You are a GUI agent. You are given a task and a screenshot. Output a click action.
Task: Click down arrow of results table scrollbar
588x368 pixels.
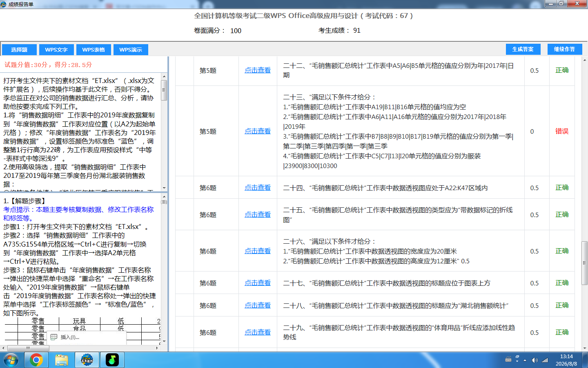pos(585,348)
